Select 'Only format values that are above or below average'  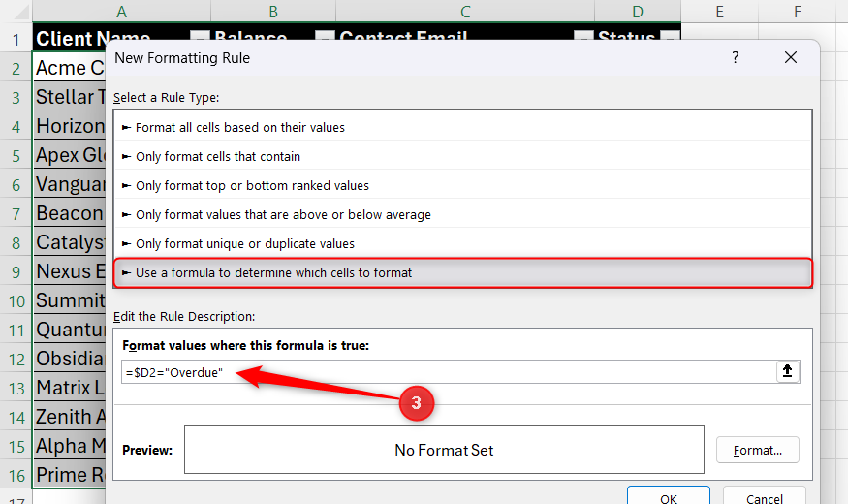click(463, 215)
